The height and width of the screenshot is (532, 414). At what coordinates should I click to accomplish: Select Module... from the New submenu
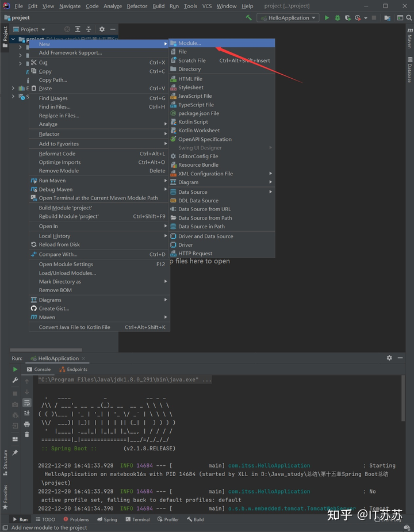[x=190, y=43]
